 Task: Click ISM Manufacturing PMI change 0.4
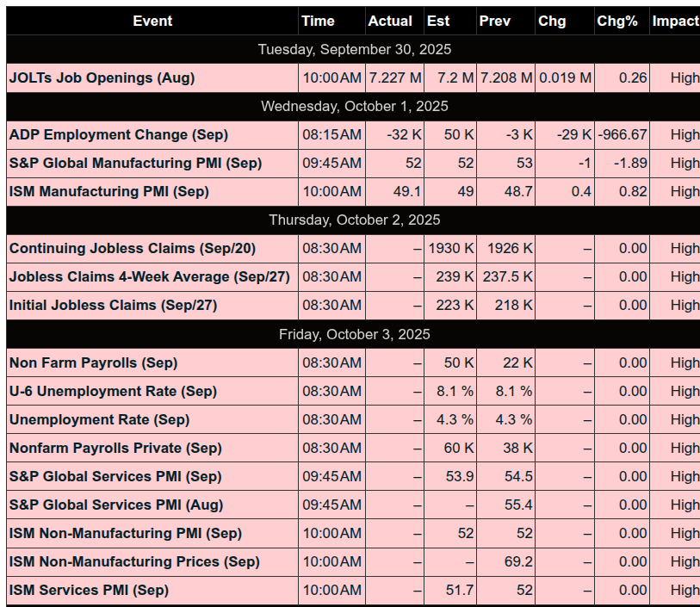tap(581, 191)
